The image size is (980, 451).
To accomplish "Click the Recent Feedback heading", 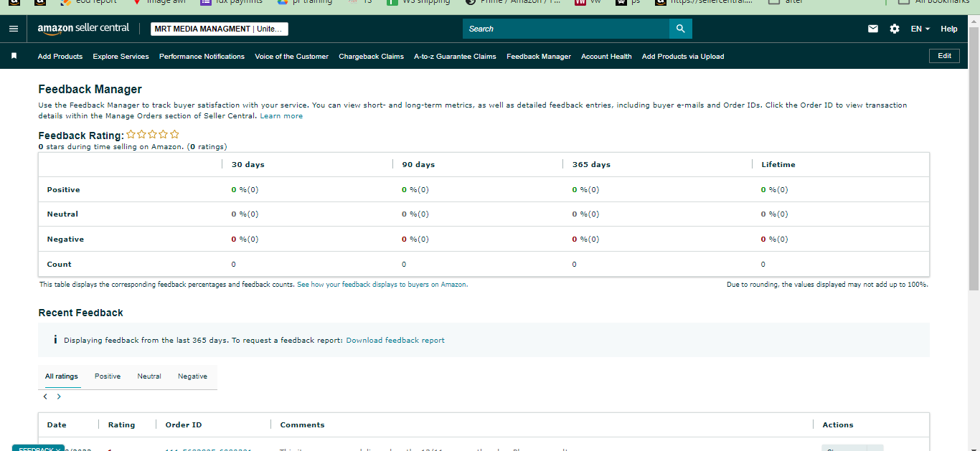I will pyautogui.click(x=80, y=313).
